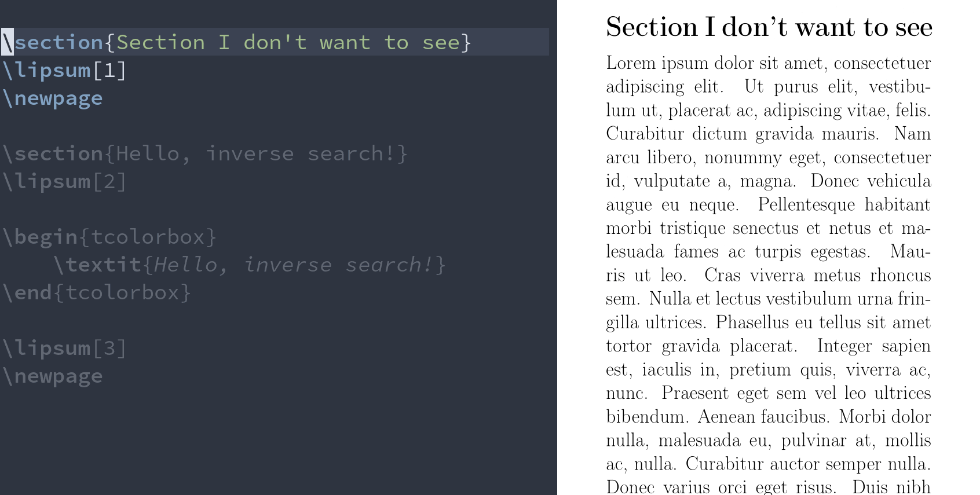This screenshot has width=980, height=495.
Task: Click the \textit command in the editor
Action: [97, 265]
